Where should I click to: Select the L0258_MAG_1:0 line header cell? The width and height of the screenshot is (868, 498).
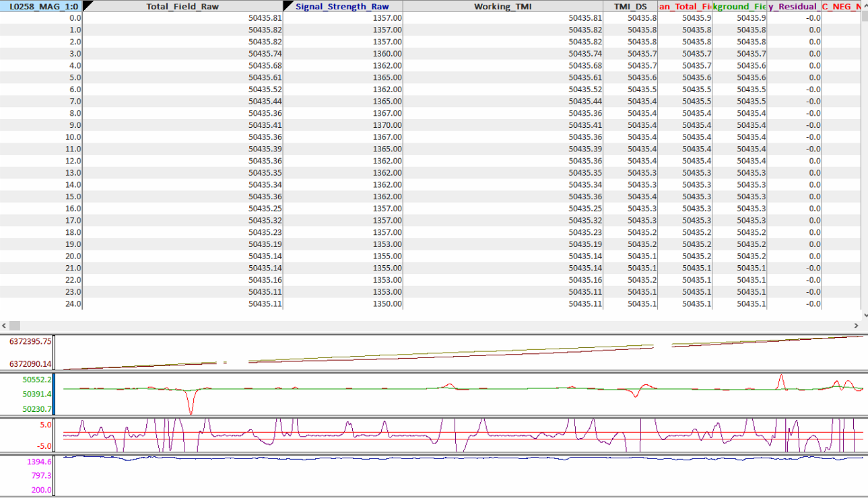coord(40,6)
